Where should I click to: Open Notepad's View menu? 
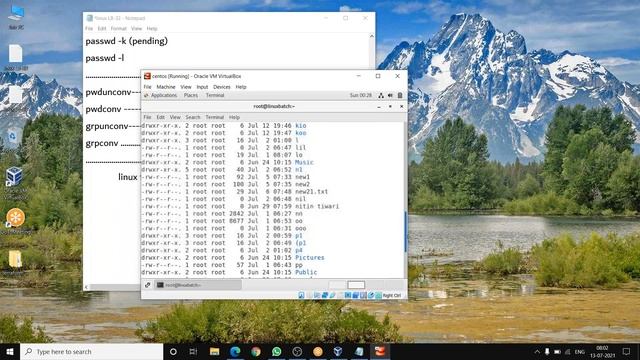136,29
